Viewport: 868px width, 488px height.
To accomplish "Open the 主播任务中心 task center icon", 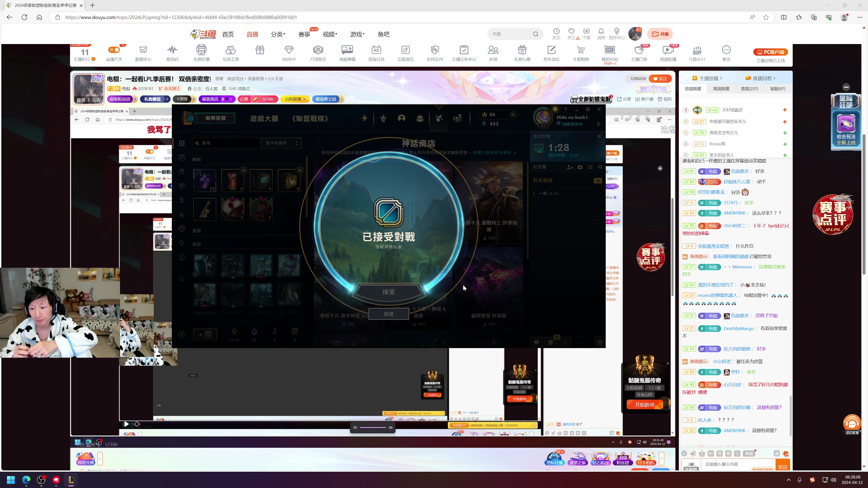I will [464, 54].
